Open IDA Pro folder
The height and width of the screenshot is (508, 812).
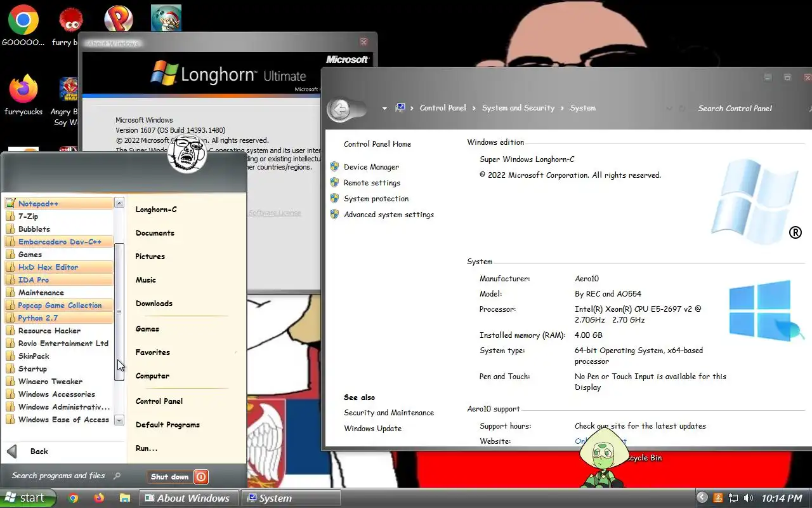[x=58, y=279]
